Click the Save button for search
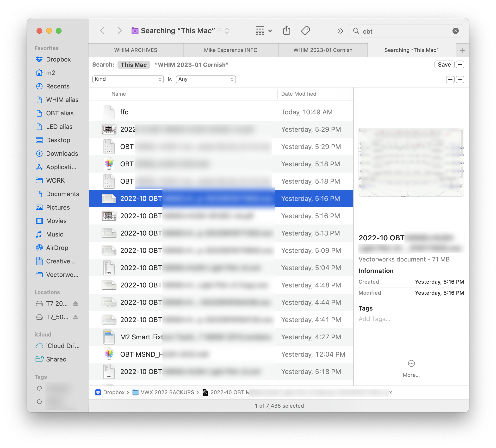 (444, 65)
